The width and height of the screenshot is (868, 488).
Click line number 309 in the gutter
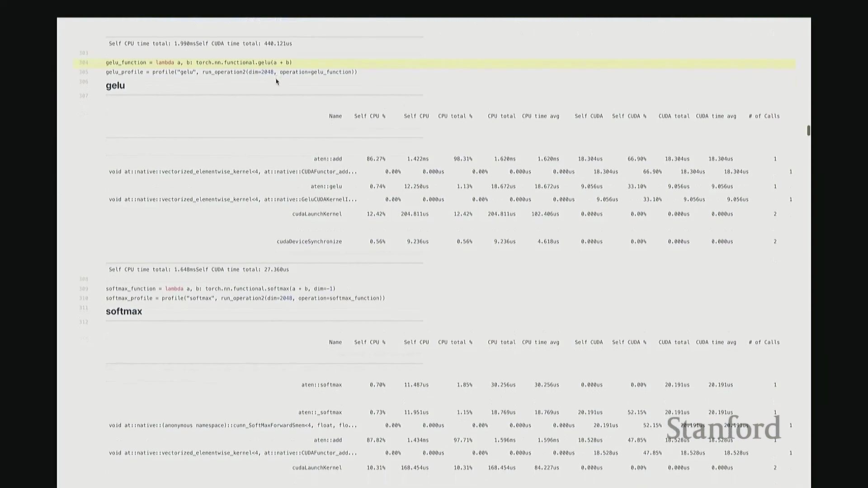coord(84,289)
